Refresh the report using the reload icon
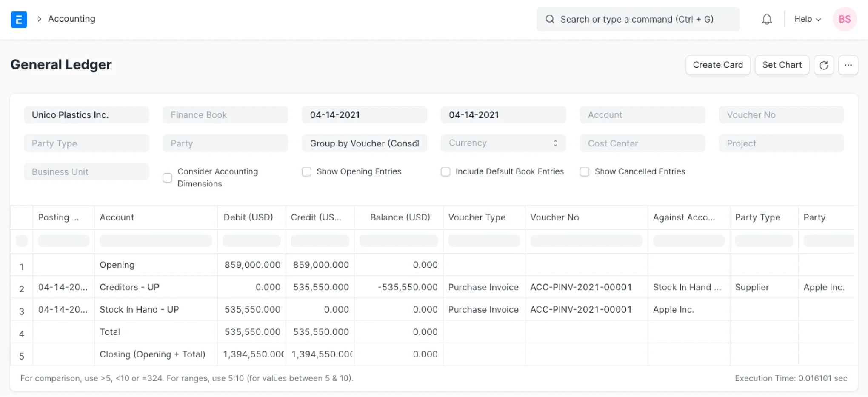 pyautogui.click(x=824, y=65)
